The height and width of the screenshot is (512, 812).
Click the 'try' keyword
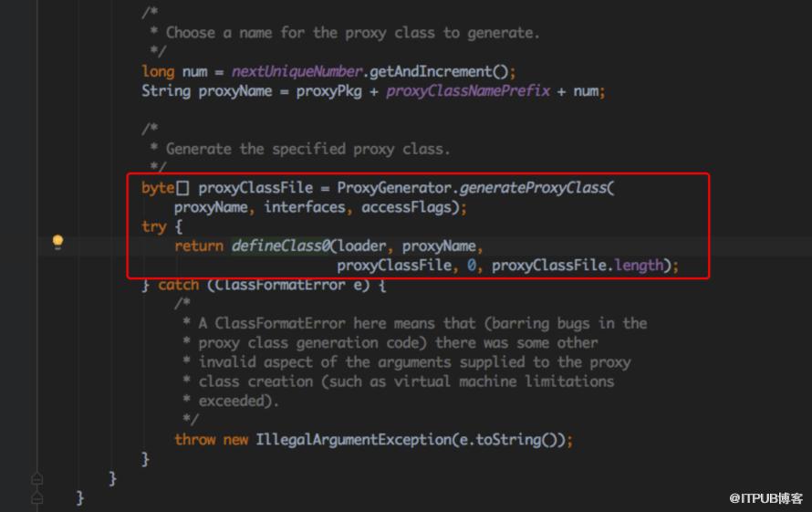click(x=154, y=227)
